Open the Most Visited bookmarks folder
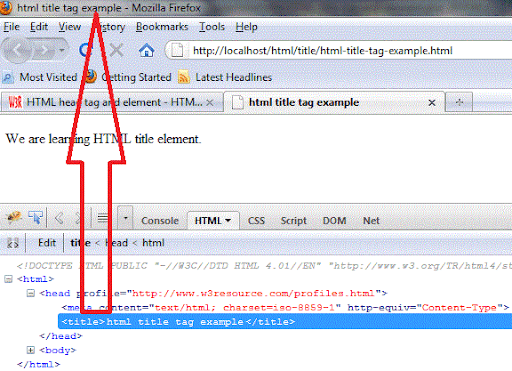The width and height of the screenshot is (512, 371). tap(40, 77)
